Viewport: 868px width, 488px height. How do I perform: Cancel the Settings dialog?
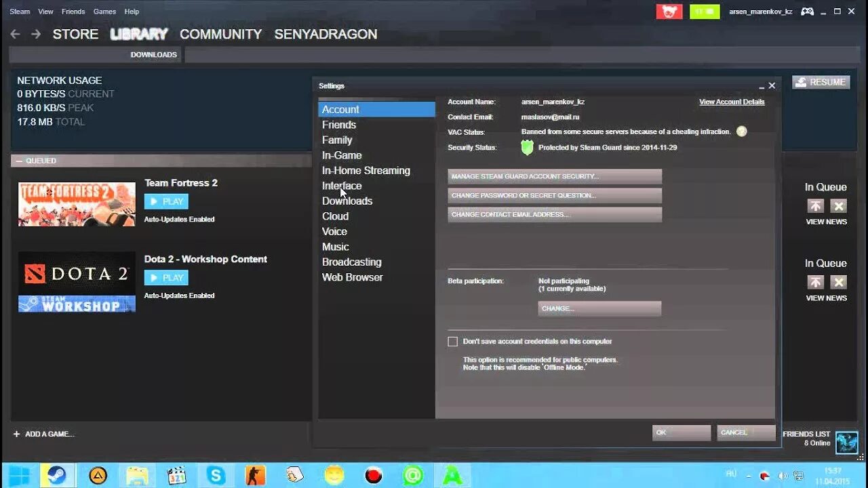(746, 432)
